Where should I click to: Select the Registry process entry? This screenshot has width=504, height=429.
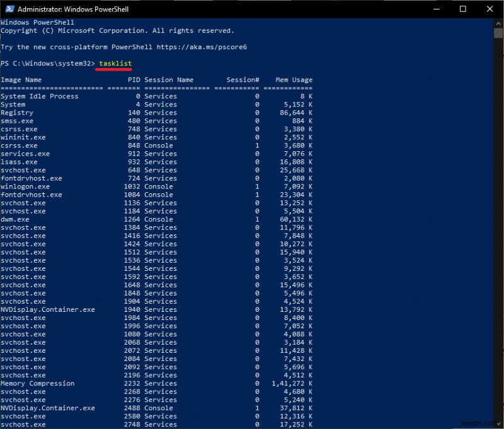(17, 113)
